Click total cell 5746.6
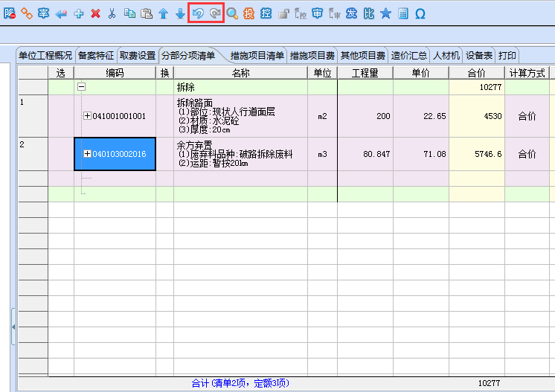This screenshot has width=555, height=392. [476, 154]
